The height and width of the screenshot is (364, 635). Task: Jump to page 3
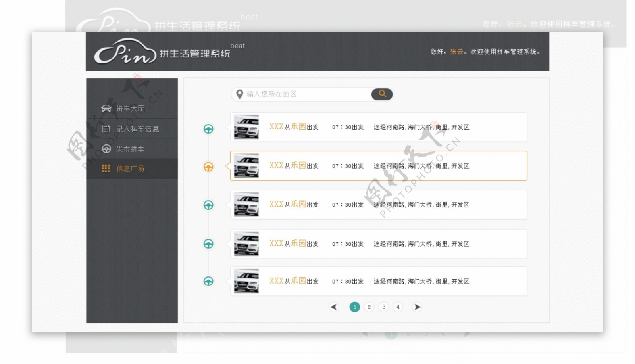(x=384, y=307)
